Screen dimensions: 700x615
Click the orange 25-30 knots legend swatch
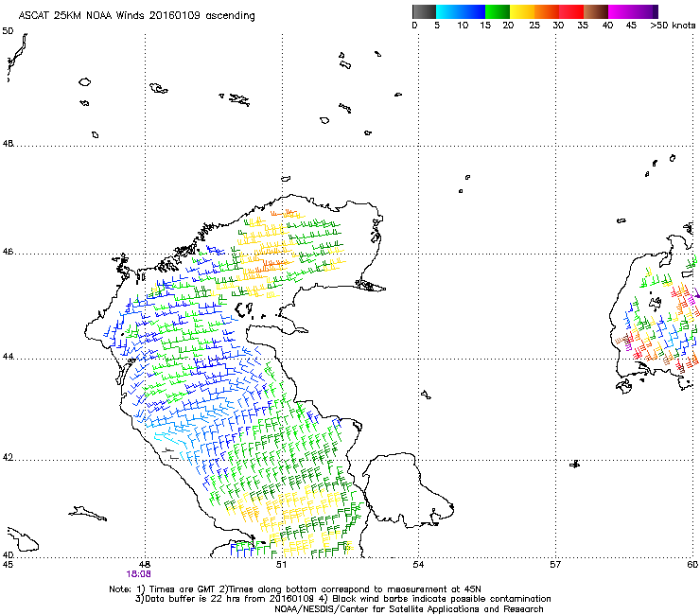click(547, 11)
